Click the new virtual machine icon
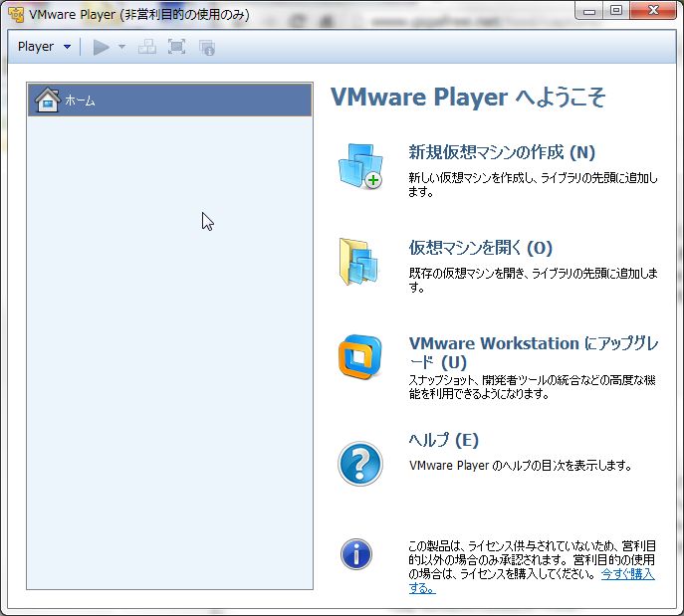Screen dimensions: 684x616 pyautogui.click(x=360, y=166)
